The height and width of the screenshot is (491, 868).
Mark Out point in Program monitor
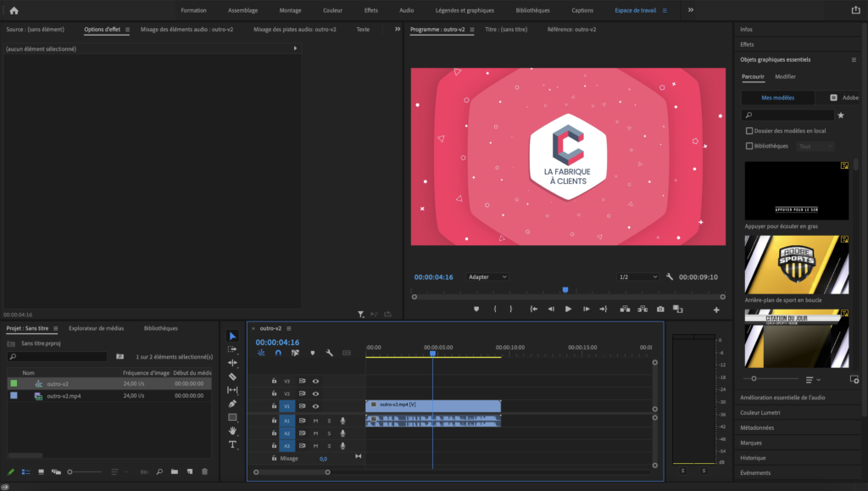click(511, 309)
